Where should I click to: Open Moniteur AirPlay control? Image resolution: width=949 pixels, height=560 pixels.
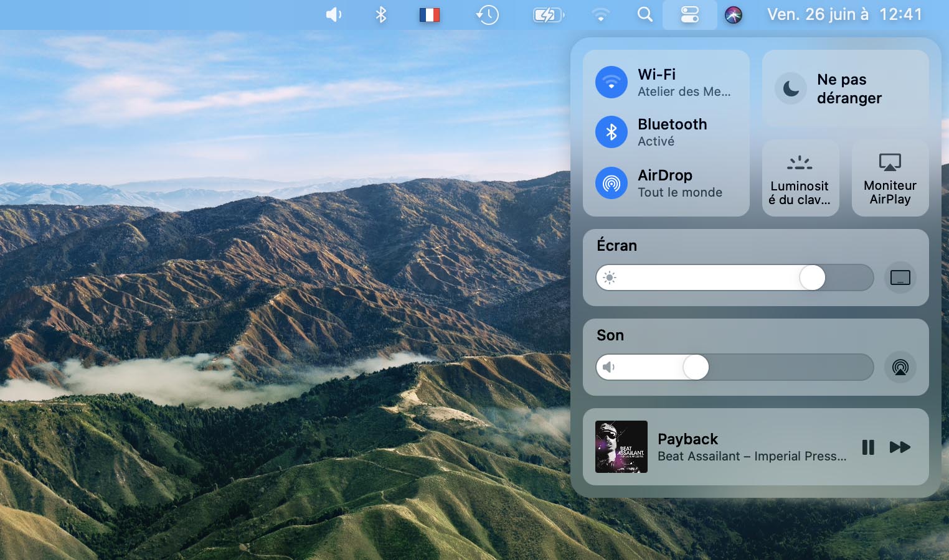pos(890,178)
